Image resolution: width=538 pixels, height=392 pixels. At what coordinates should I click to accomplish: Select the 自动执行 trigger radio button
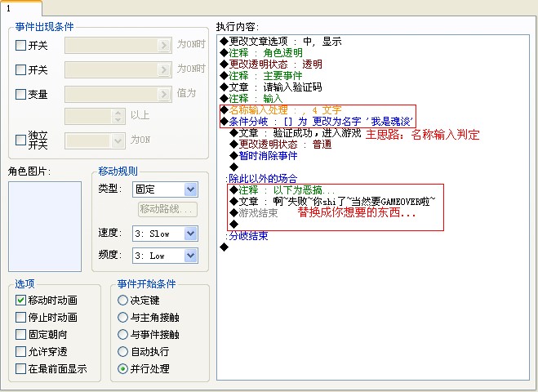coord(122,351)
